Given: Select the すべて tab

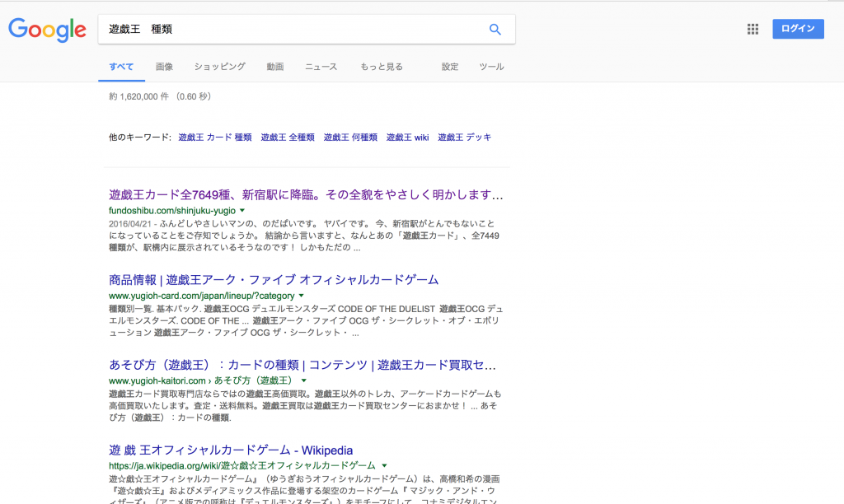Looking at the screenshot, I should (x=121, y=67).
